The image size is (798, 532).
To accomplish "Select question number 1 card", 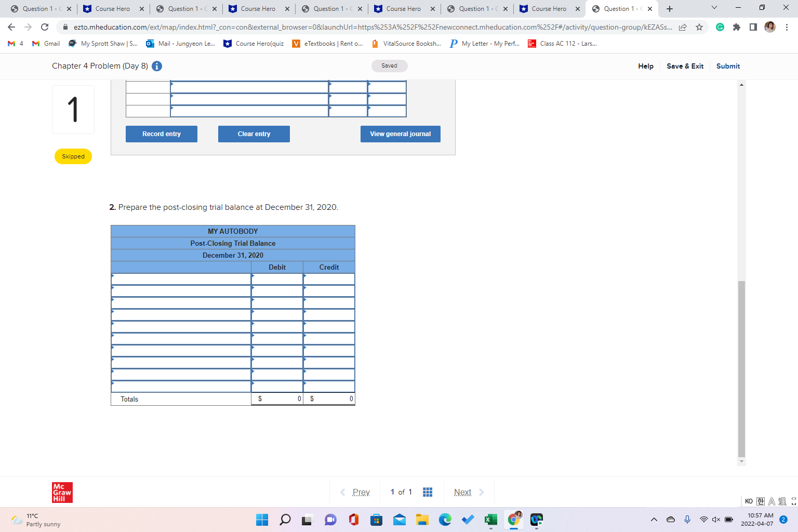I will pos(73,110).
